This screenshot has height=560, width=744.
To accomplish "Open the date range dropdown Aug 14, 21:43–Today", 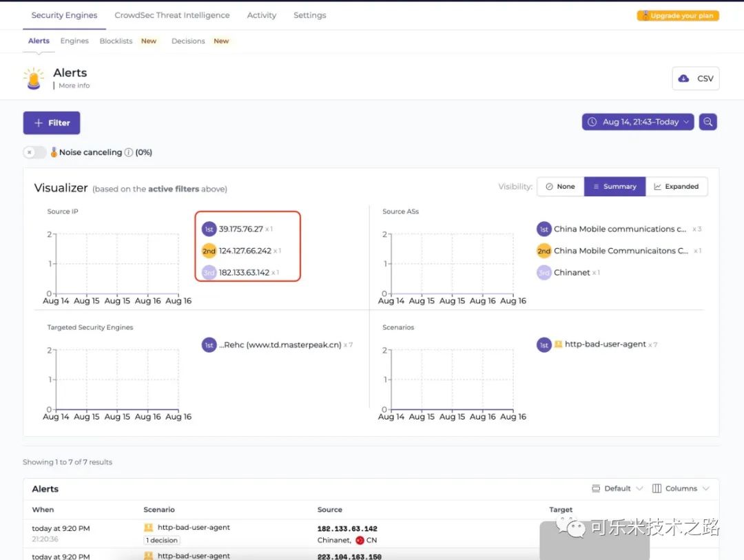I will click(x=638, y=122).
